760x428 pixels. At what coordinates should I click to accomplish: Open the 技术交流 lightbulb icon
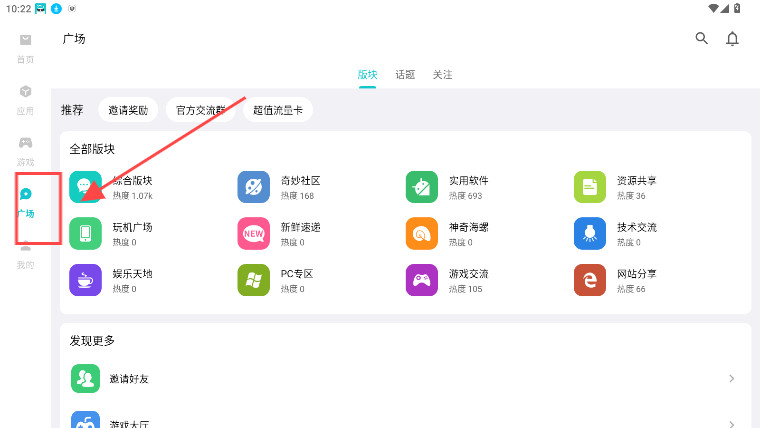(590, 233)
